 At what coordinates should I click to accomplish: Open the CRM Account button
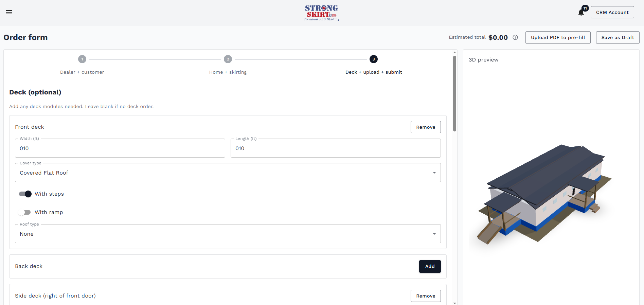[612, 12]
